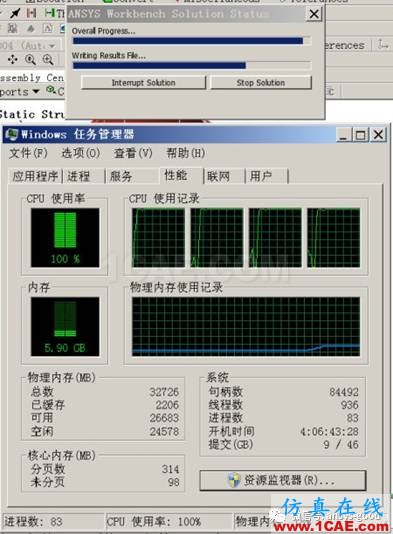Click the arrow pointer icon in ANSYS toolbar
This screenshot has height=534, width=393.
15,13
